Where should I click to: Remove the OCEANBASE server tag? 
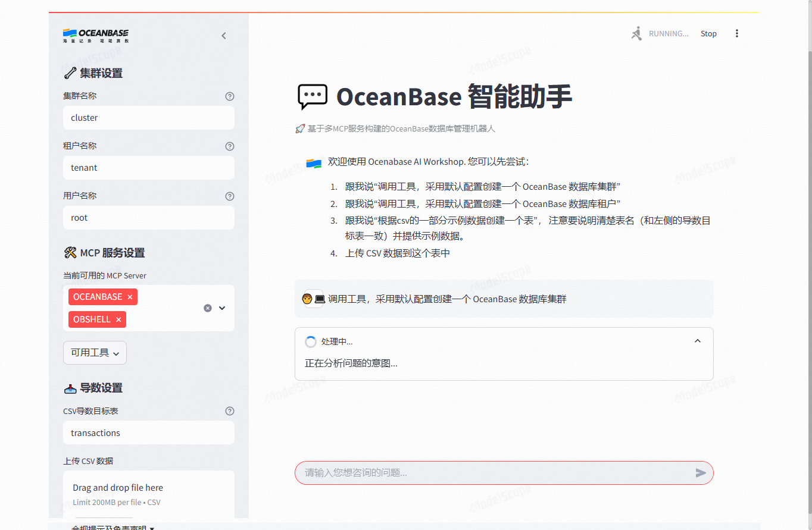tap(129, 296)
